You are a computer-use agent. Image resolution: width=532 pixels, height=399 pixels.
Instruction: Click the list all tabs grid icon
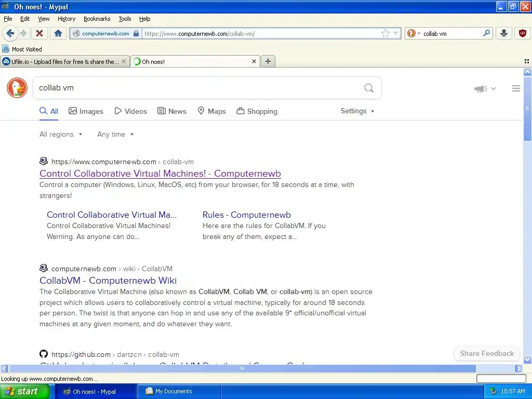coord(527,61)
